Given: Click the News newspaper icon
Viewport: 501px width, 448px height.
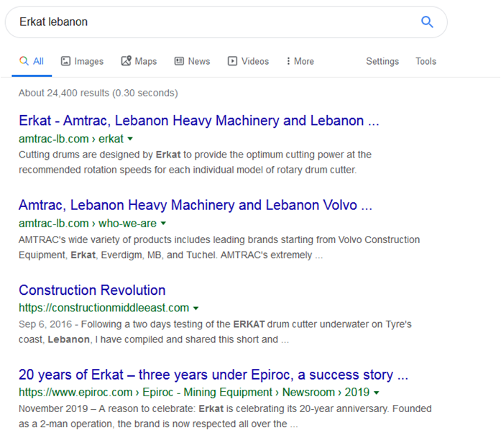Looking at the screenshot, I should [179, 61].
